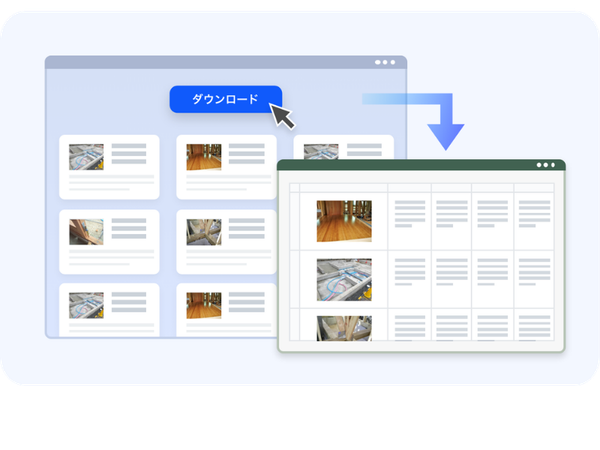Select piping photo in top-left card
600x450 pixels.
point(86,157)
